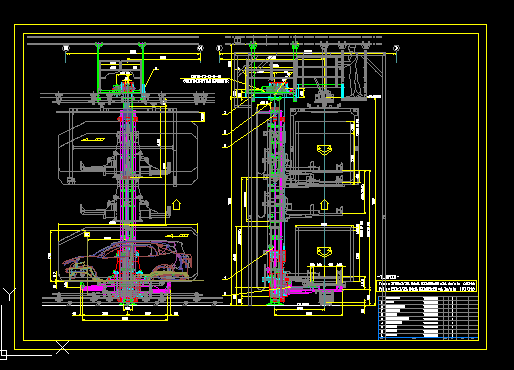
Task: Select the rightmost grid bubble of right view
Action: click(x=396, y=49)
